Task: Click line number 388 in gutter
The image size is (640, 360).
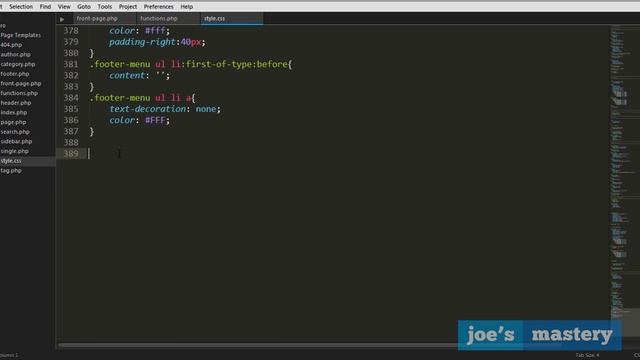Action: click(71, 142)
